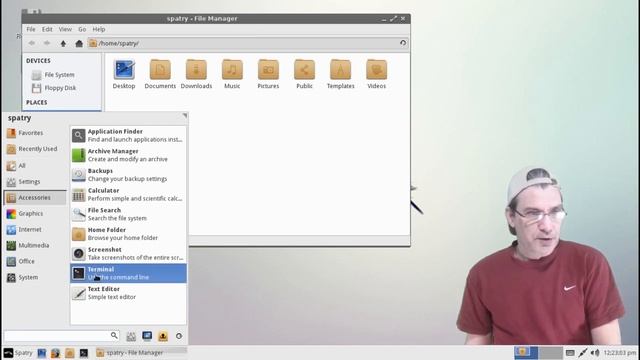Image resolution: width=640 pixels, height=360 pixels.
Task: Switch to second workspace in pager
Action: tap(550, 352)
